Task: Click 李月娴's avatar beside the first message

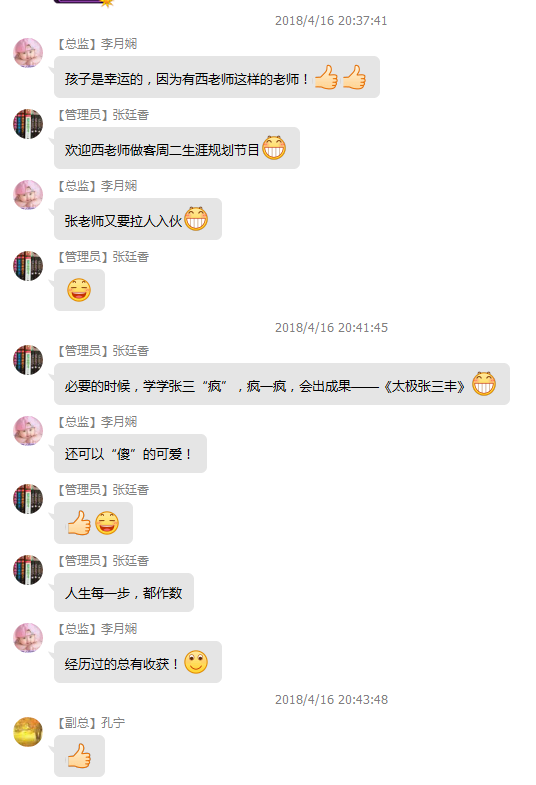Action: (28, 53)
